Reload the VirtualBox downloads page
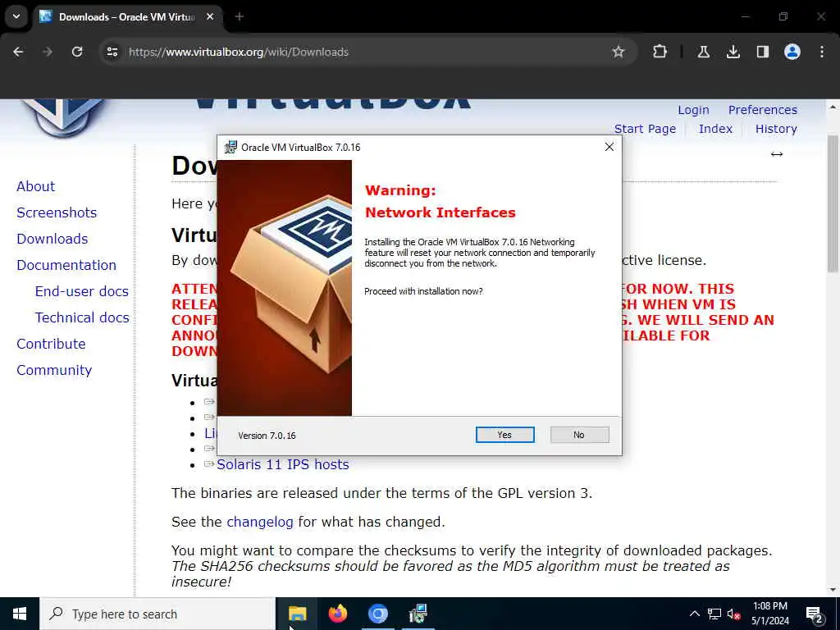Screen dimensions: 840x630 point(77,52)
